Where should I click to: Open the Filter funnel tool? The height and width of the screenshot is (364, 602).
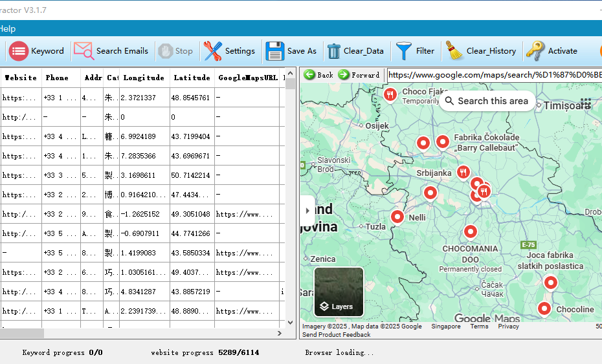click(x=404, y=51)
